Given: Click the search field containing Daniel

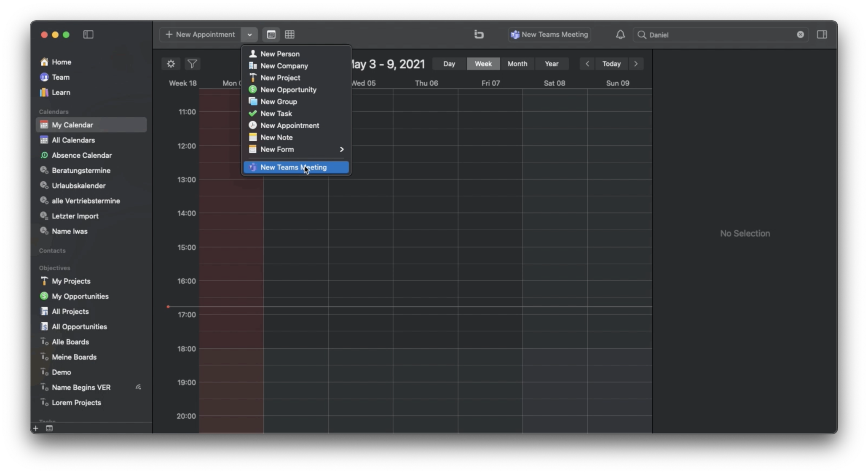Looking at the screenshot, I should pyautogui.click(x=720, y=35).
